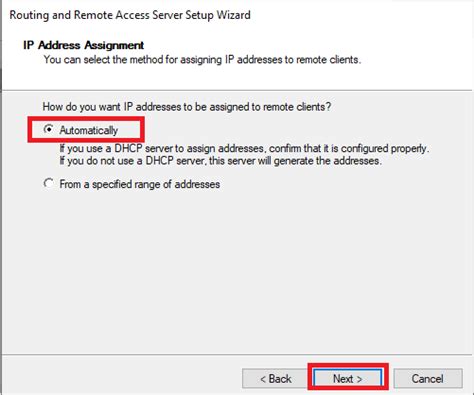Proceed with the Next > button

click(x=348, y=379)
